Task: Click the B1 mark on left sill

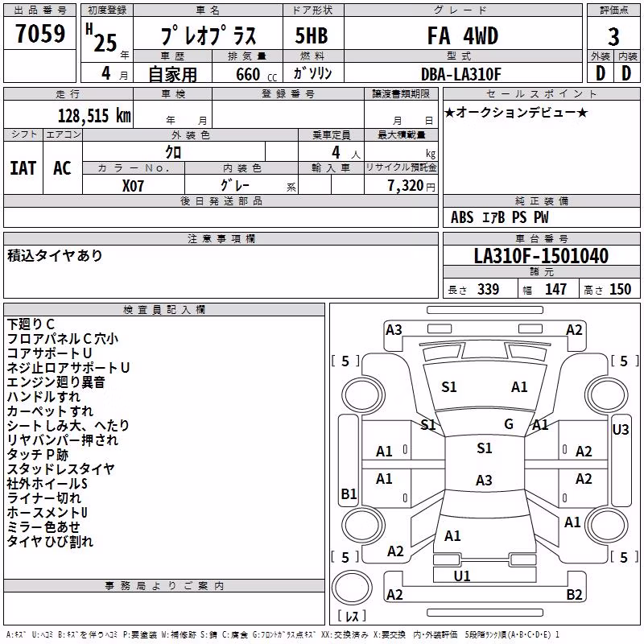Action: [x=349, y=493]
